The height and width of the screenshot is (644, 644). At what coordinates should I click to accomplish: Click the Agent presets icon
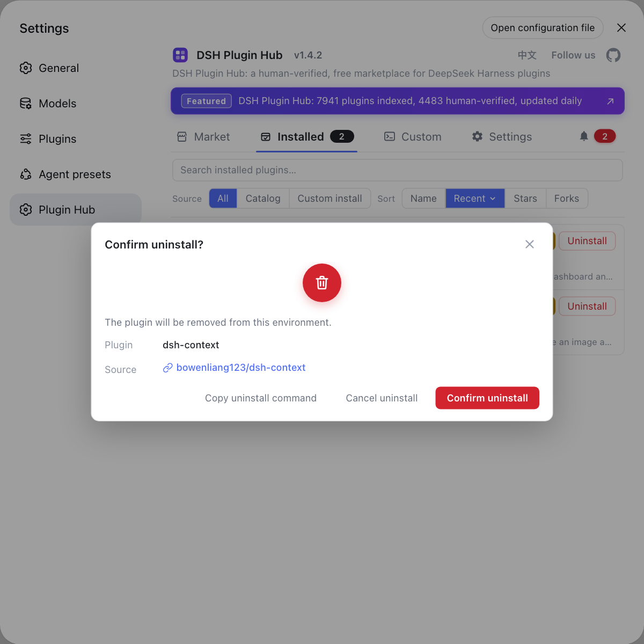pos(26,174)
